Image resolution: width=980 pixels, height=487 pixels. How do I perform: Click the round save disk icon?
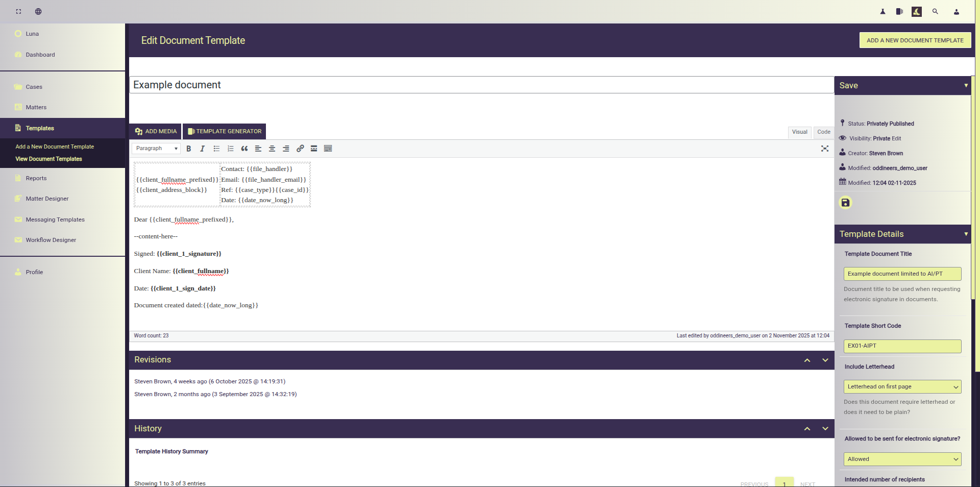click(x=845, y=203)
